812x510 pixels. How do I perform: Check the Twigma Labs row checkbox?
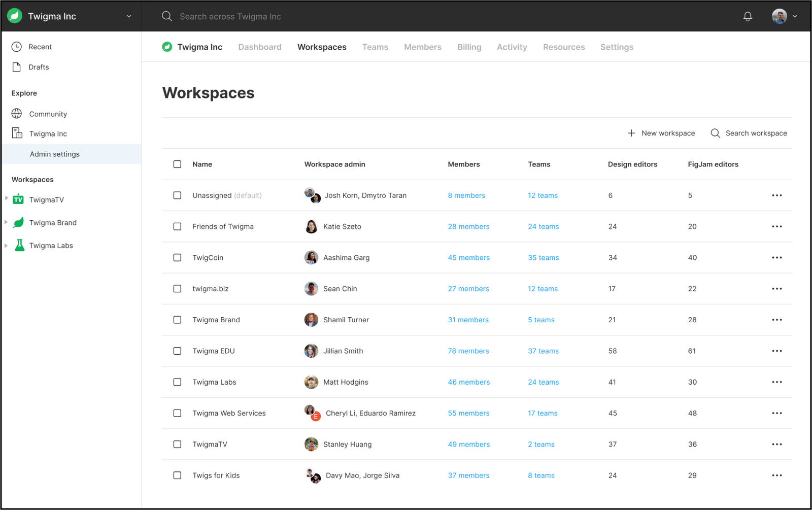pyautogui.click(x=177, y=382)
